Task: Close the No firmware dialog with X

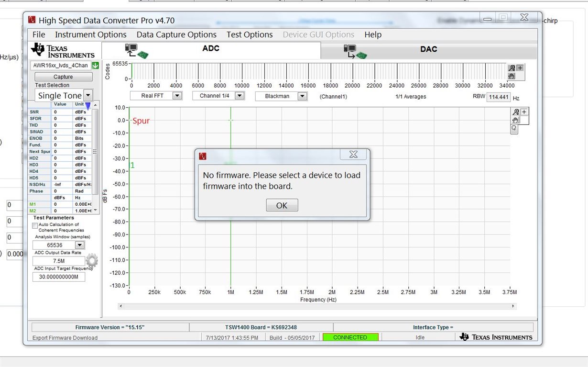Action: click(353, 154)
